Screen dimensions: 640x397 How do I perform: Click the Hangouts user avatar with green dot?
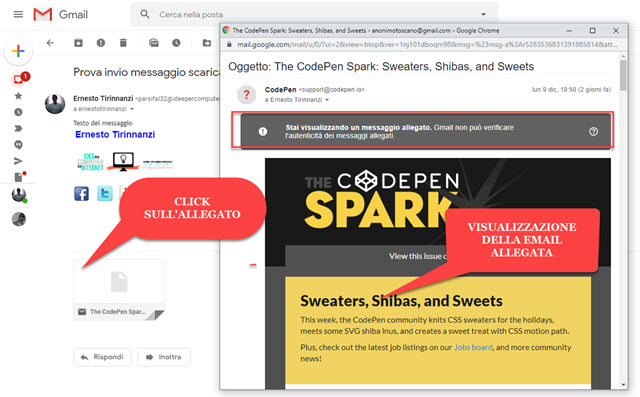click(x=19, y=195)
